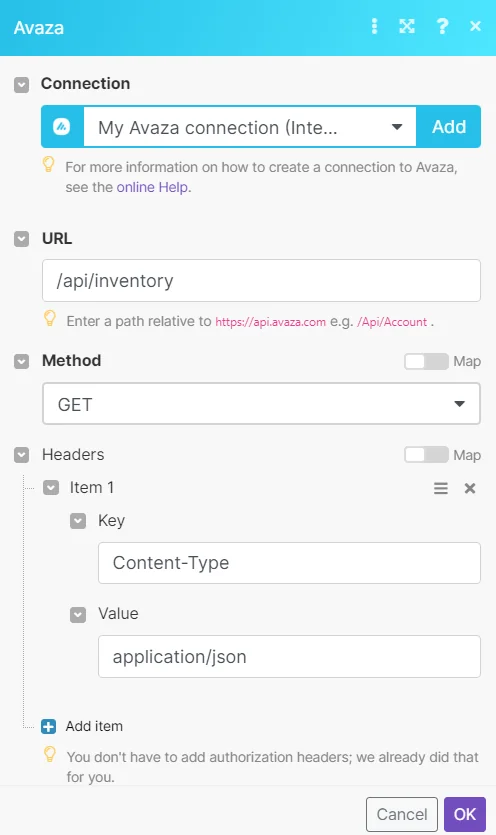Click the Add connection button
The height and width of the screenshot is (835, 496).
449,127
